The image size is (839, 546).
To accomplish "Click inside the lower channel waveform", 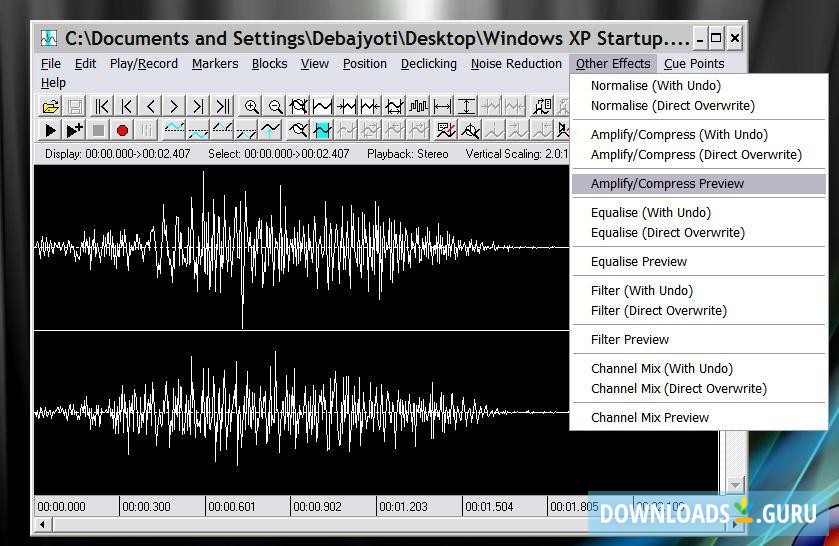I will [301, 412].
